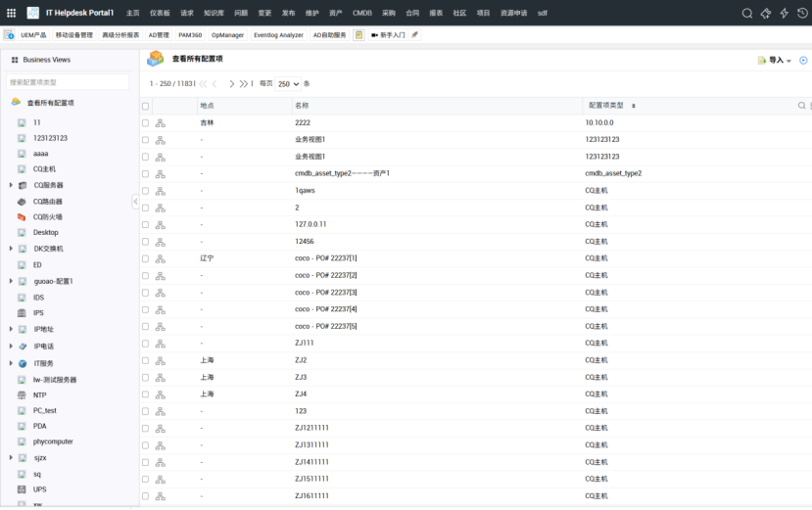Viewport: 812px width, 510px height.
Task: Open relationship map for row 127.0.0.11
Action: click(161, 225)
